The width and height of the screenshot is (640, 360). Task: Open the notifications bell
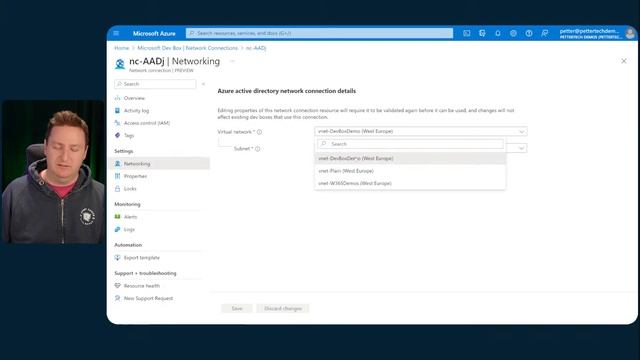pos(498,33)
